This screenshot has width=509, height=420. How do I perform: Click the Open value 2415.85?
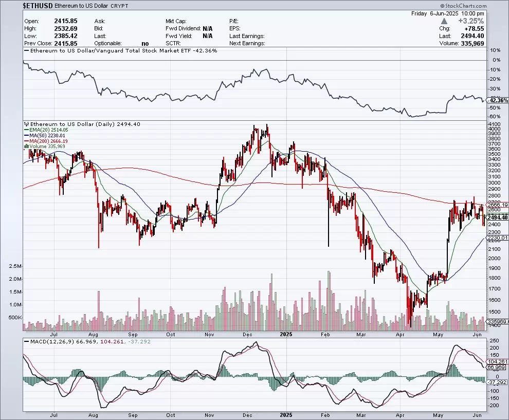click(66, 21)
